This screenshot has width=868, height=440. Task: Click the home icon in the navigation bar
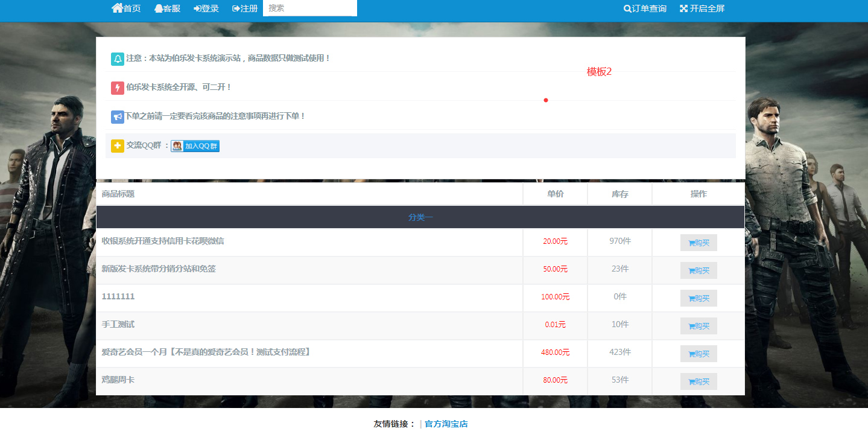click(x=117, y=8)
